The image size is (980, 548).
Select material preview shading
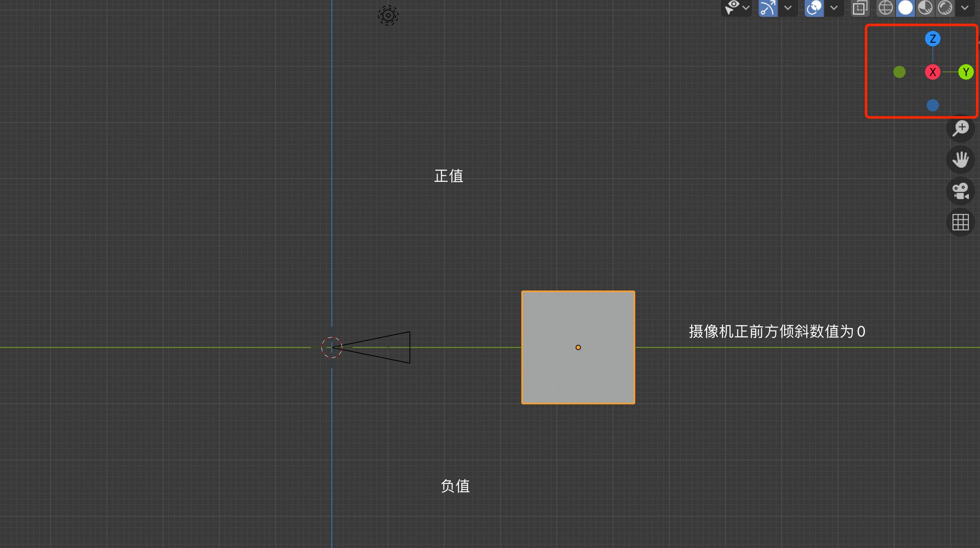pos(925,7)
